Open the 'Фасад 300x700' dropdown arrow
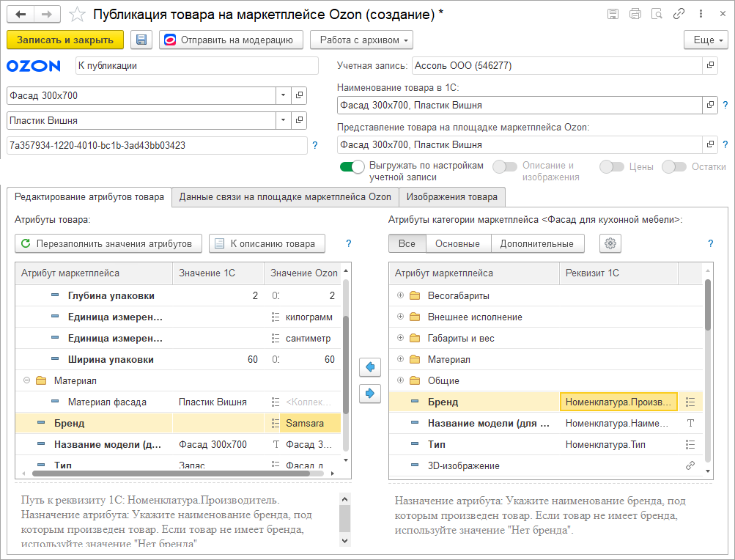The height and width of the screenshot is (560, 735). pos(283,95)
